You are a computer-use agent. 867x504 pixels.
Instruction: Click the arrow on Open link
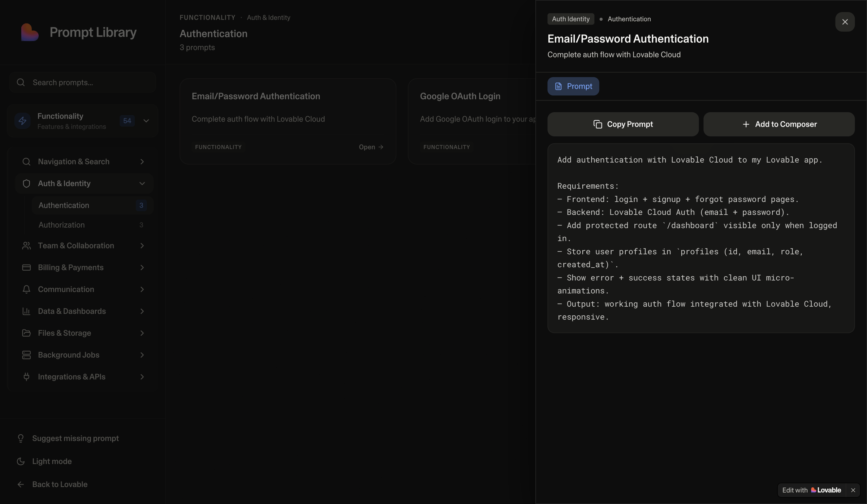click(381, 147)
